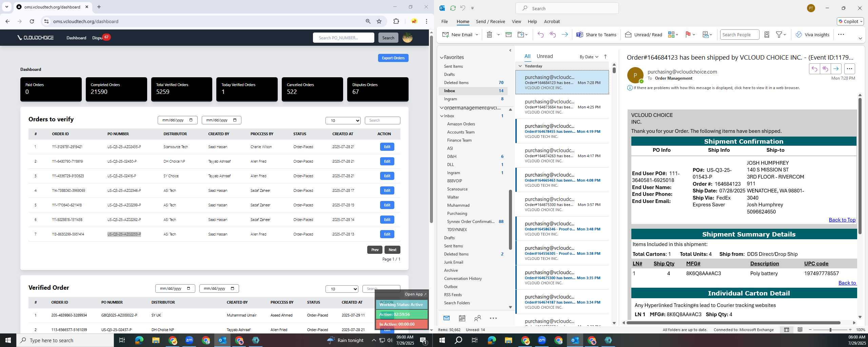868x347 pixels.
Task: Click the reading pane horizontal scrollbar
Action: coord(733,323)
